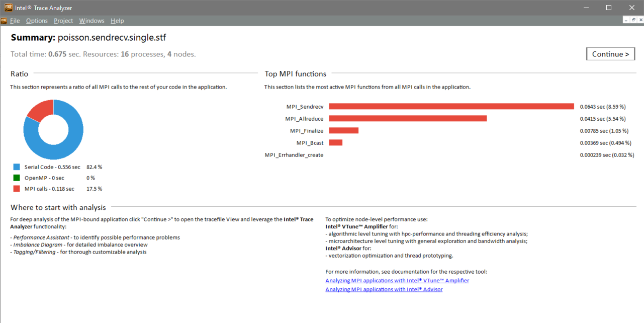Viewport: 644px width, 323px height.
Task: Click the 82.4 % value
Action: point(94,167)
